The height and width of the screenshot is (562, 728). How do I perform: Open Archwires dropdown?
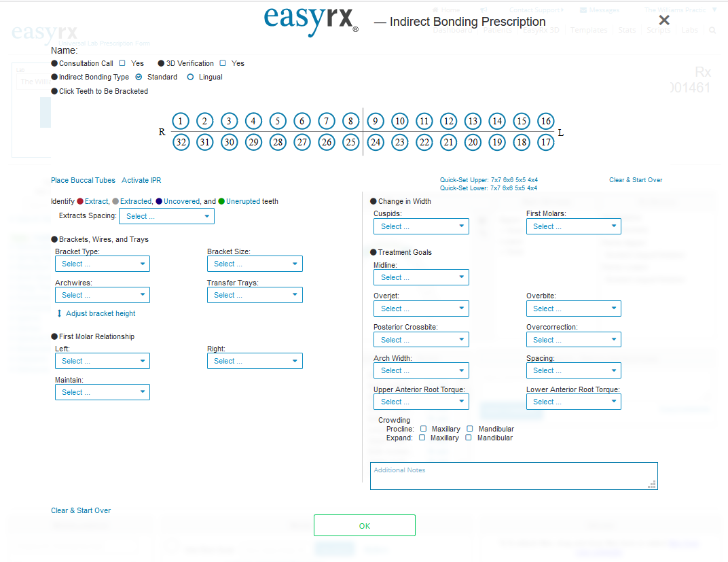click(103, 295)
